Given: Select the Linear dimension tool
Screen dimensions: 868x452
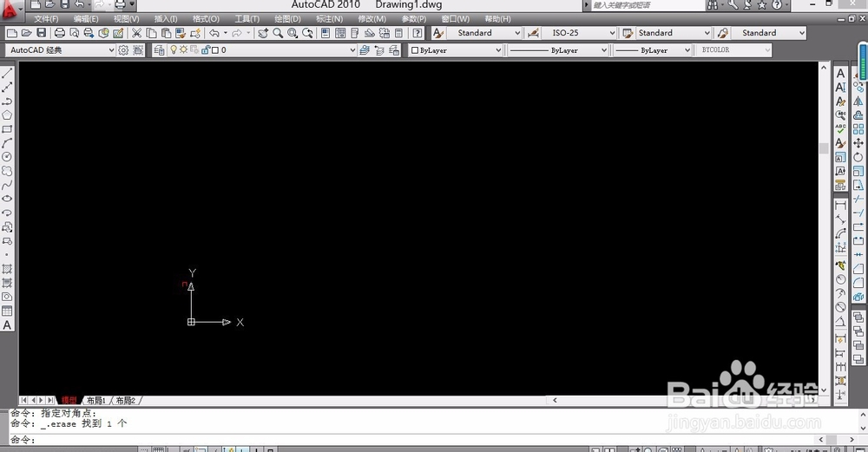Looking at the screenshot, I should (840, 206).
